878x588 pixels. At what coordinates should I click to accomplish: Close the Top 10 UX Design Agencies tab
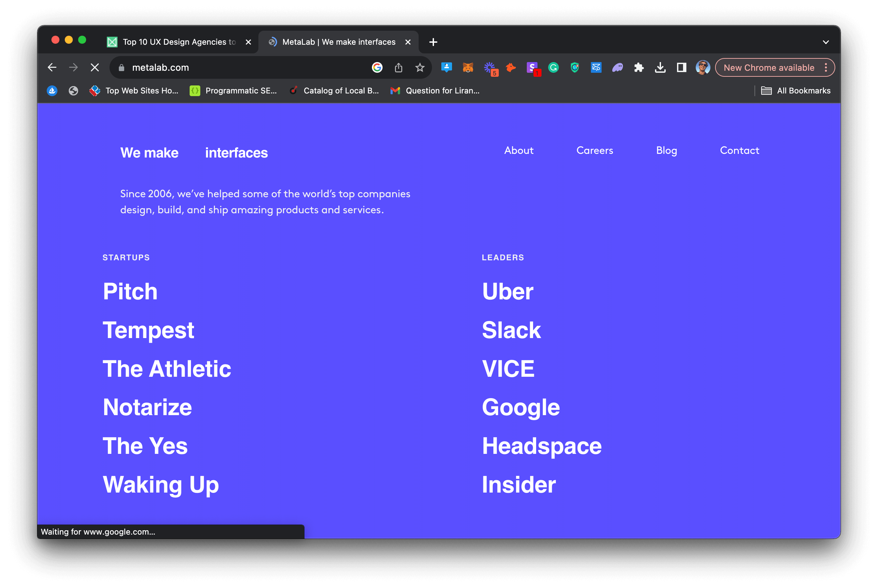(248, 42)
